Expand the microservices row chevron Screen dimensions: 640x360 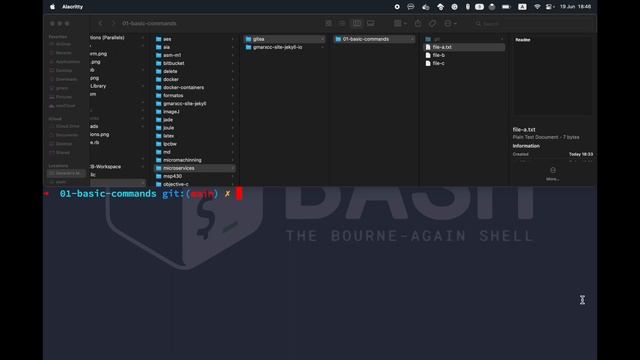coord(233,168)
